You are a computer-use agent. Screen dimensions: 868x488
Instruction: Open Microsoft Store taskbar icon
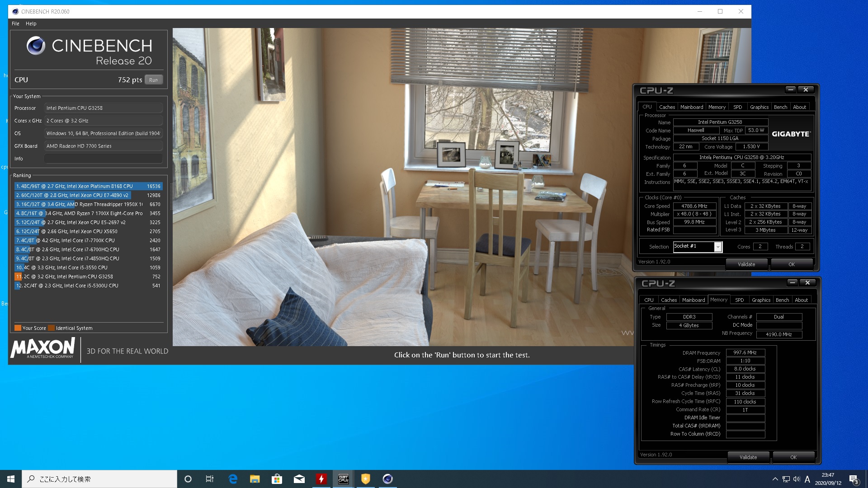(x=277, y=479)
